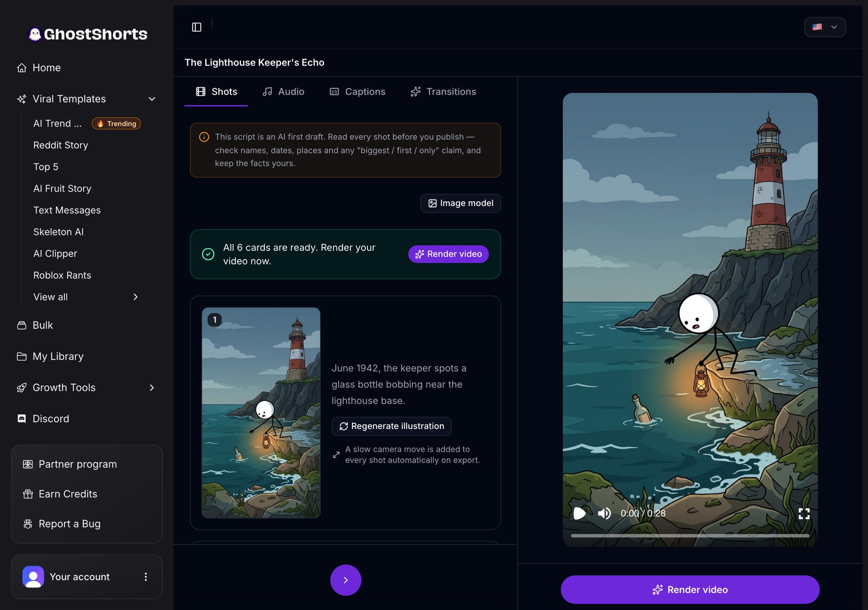Click the Your account avatar
Image resolution: width=868 pixels, height=610 pixels.
(x=33, y=577)
